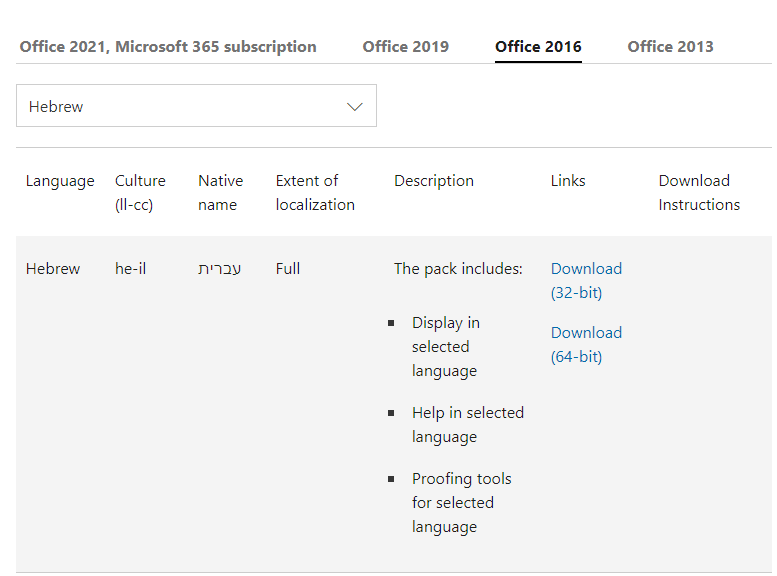Open the Office 2019 tab
The image size is (777, 576).
click(405, 46)
